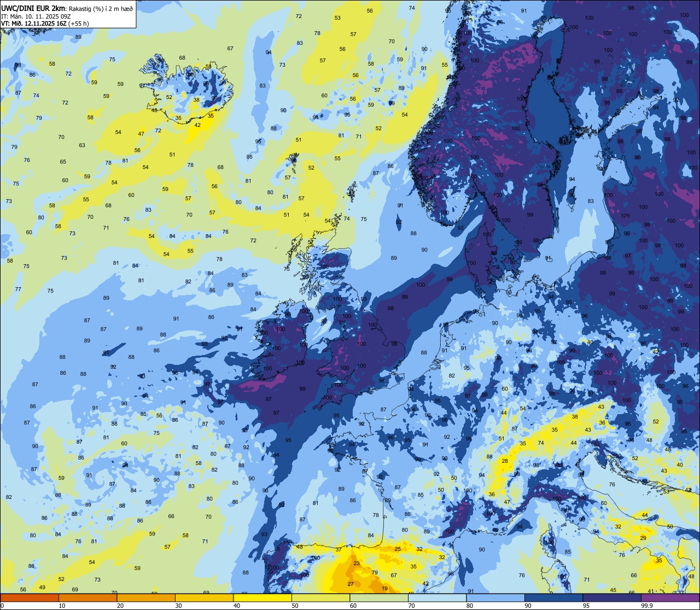Click the 40–50 bright yellow legend swatch

[262, 597]
